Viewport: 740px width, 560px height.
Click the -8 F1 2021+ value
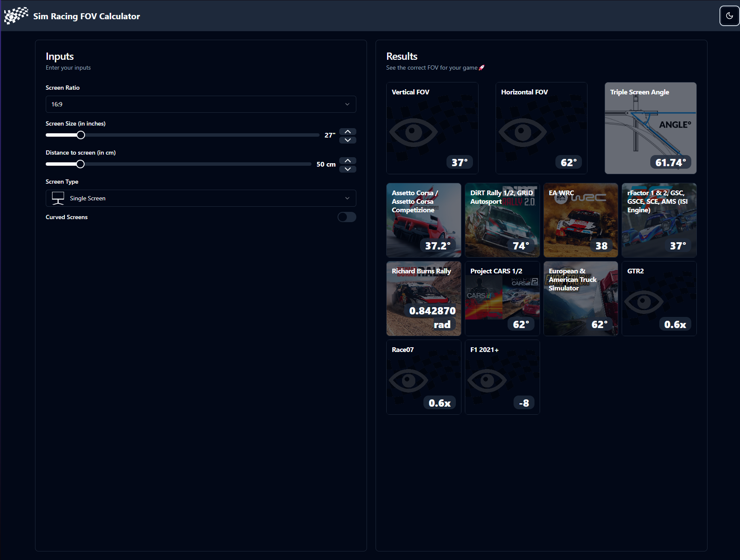(x=524, y=403)
